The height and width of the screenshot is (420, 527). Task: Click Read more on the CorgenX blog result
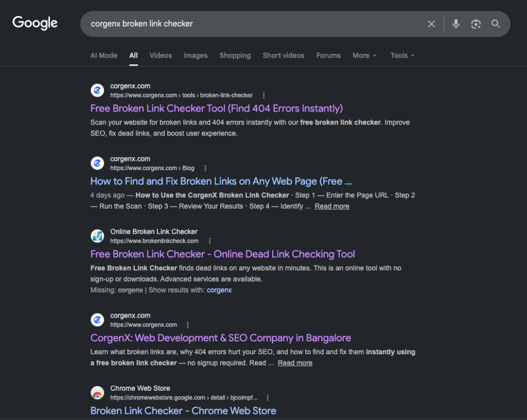(331, 206)
